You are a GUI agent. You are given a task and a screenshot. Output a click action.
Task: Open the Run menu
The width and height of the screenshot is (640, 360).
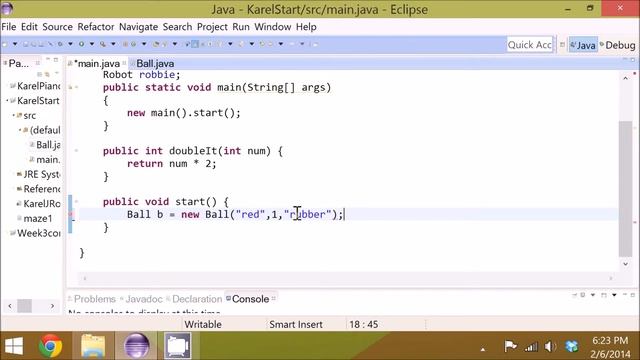(x=241, y=27)
